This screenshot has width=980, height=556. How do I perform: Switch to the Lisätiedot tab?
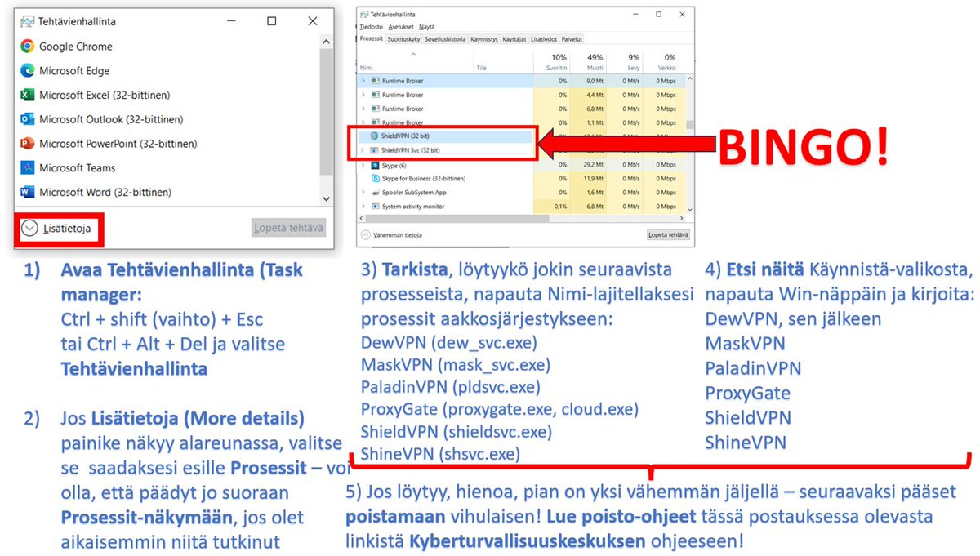point(543,38)
